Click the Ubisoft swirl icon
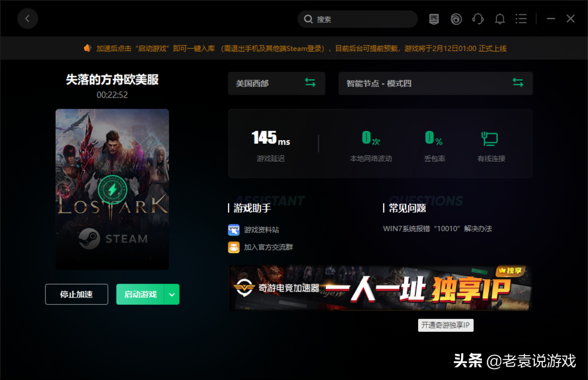 [x=456, y=19]
